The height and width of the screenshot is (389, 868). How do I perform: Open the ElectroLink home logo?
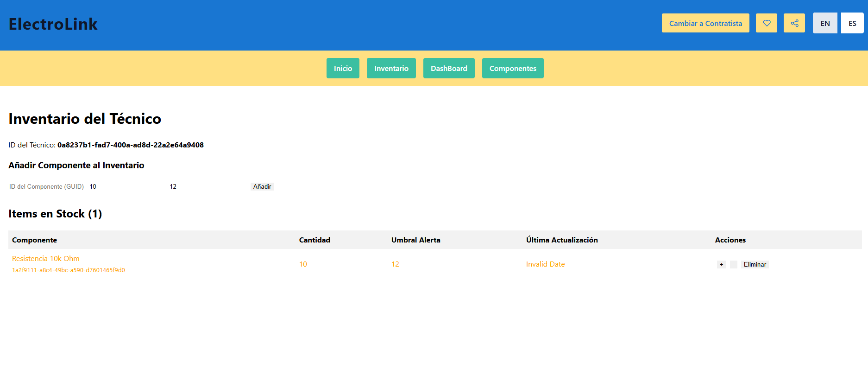[53, 24]
